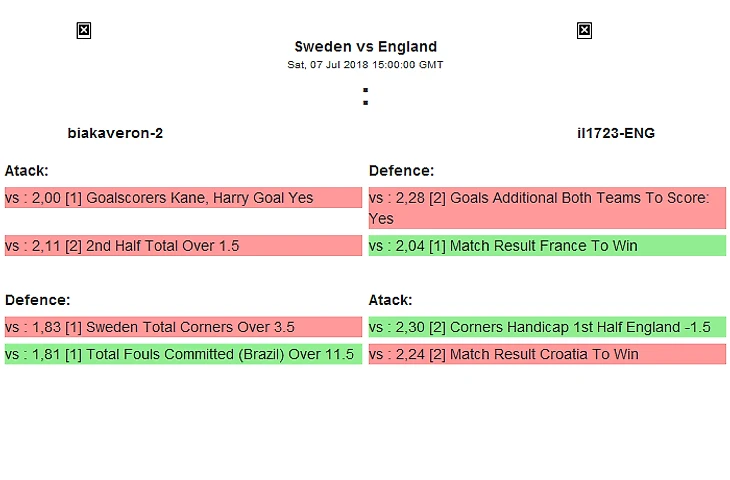This screenshot has width=730, height=480.
Task: Select the Match Result Croatia To Win bet
Action: coord(547,354)
